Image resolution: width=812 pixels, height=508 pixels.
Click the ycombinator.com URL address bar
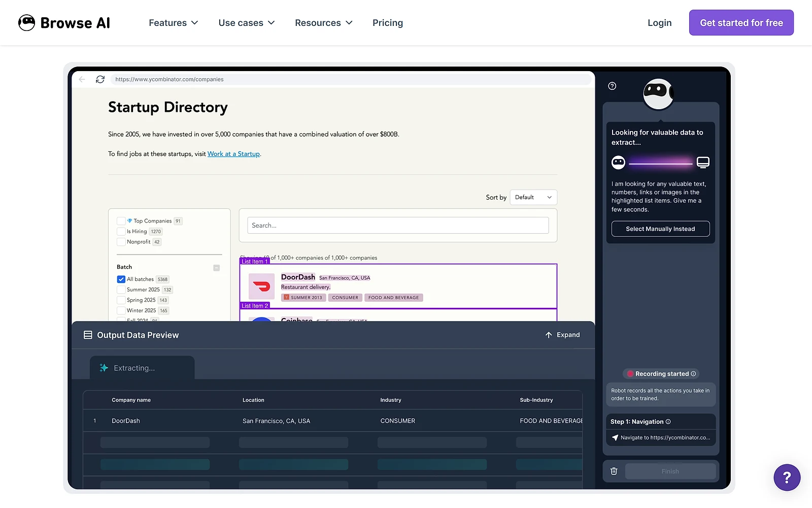(x=351, y=79)
